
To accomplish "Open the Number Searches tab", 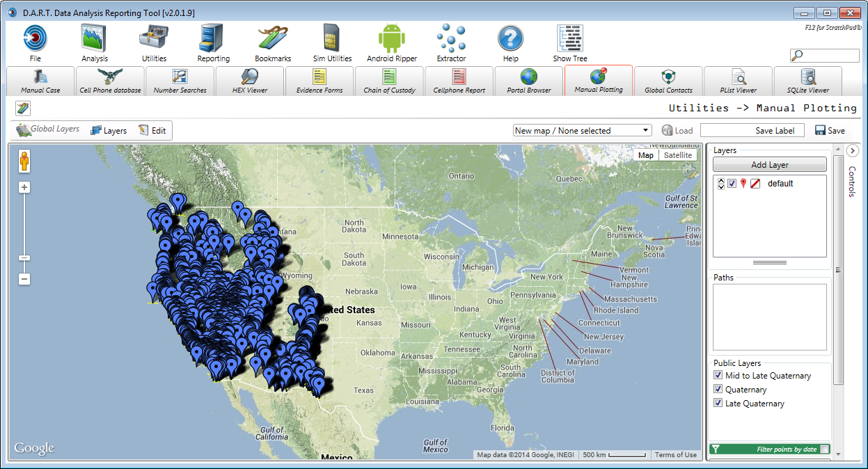I will [180, 81].
